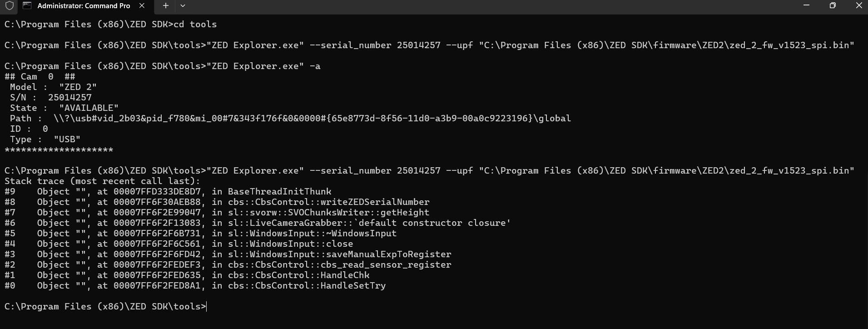
Task: Open a new terminal tab
Action: pyautogui.click(x=166, y=6)
